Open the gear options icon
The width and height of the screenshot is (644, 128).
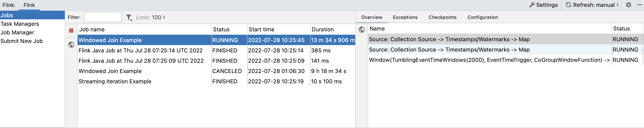click(628, 5)
